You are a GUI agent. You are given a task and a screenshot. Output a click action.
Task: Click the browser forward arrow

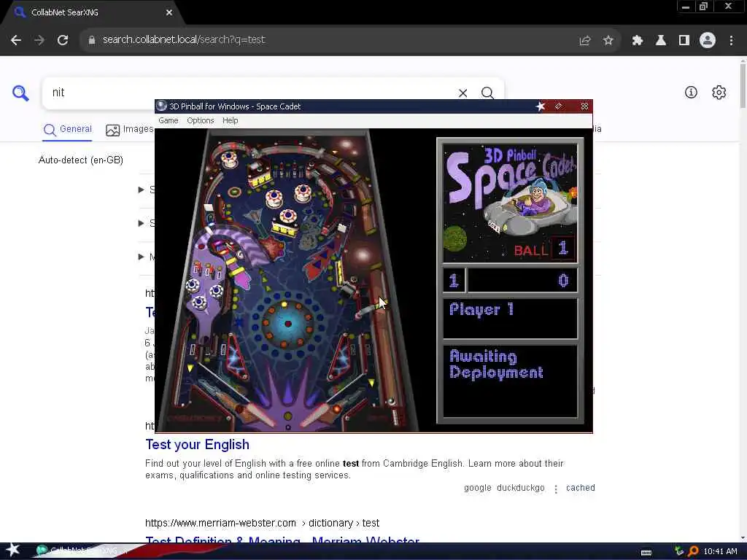(39, 40)
